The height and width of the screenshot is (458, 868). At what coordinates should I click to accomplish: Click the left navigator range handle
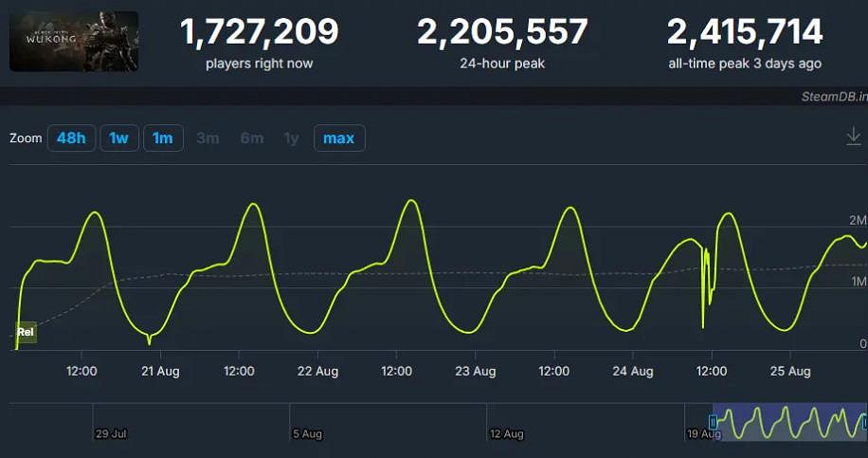pos(714,422)
